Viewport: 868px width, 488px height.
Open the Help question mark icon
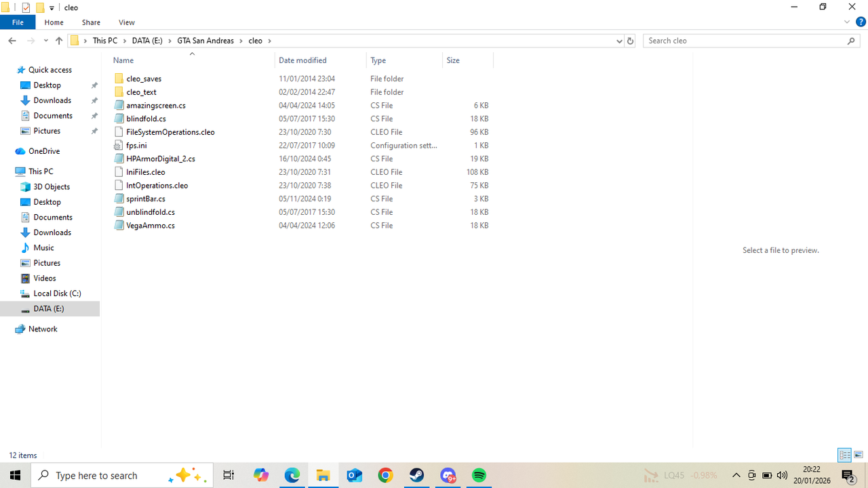(x=861, y=22)
